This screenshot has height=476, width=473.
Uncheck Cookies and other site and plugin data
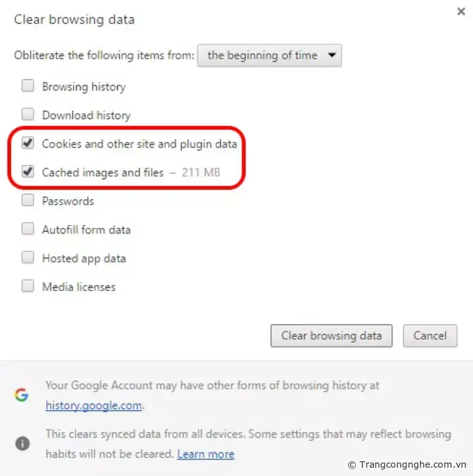[x=28, y=143]
